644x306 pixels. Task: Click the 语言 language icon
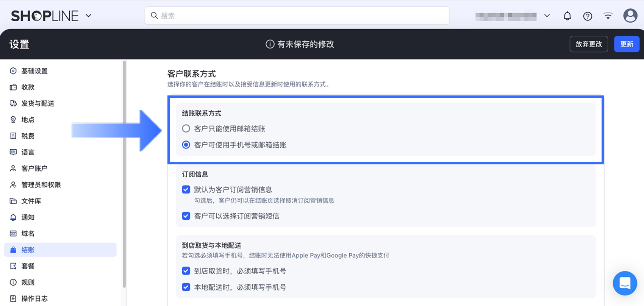tap(13, 152)
